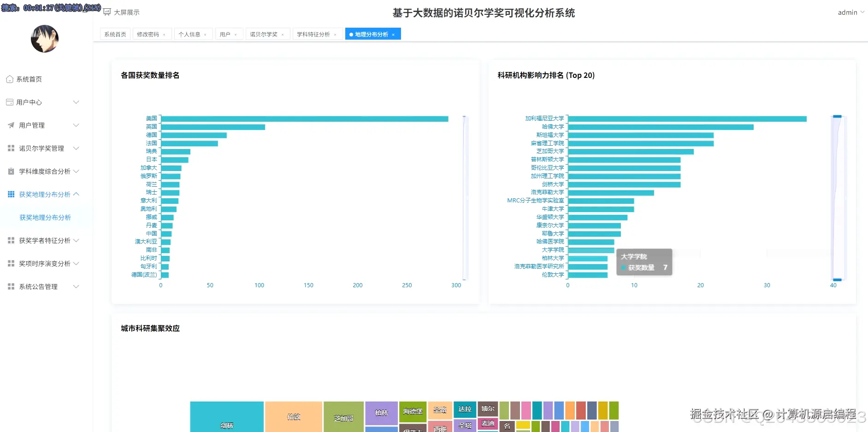Click the user avatar picture

tap(45, 39)
